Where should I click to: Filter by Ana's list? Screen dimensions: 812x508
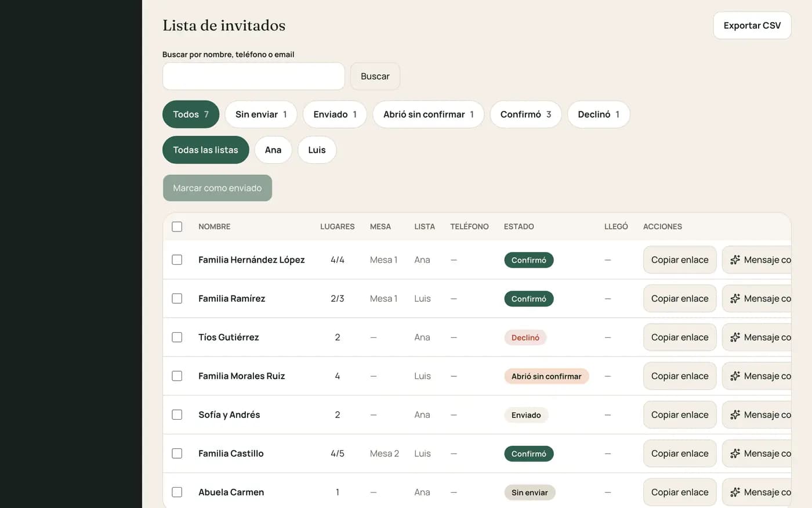click(x=273, y=150)
